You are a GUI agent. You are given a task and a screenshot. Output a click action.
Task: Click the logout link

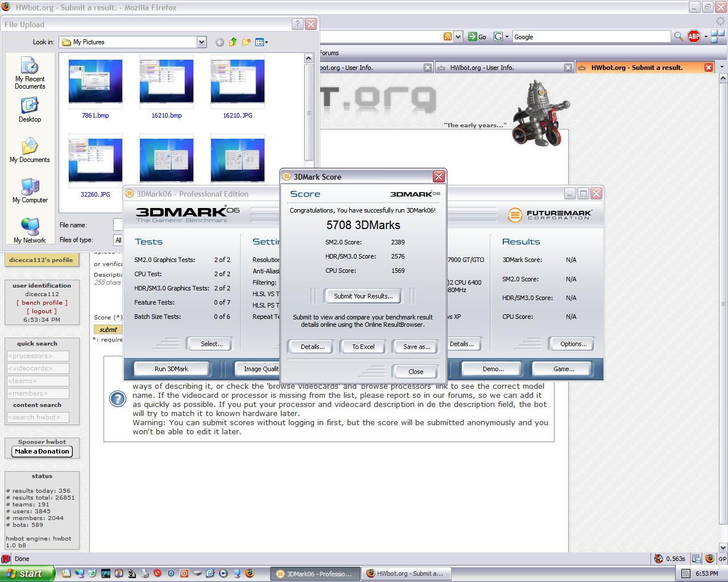[x=42, y=311]
